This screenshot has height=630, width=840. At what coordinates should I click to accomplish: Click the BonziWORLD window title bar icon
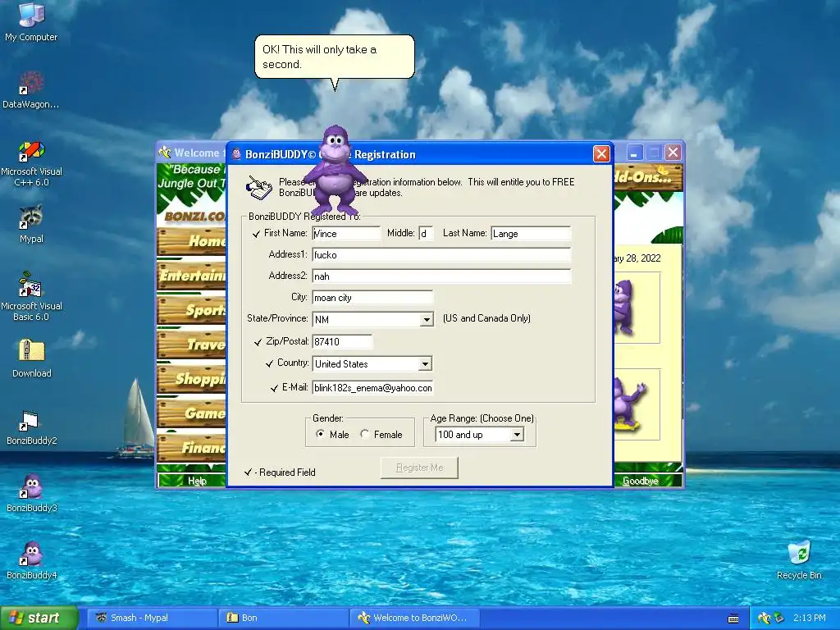164,153
